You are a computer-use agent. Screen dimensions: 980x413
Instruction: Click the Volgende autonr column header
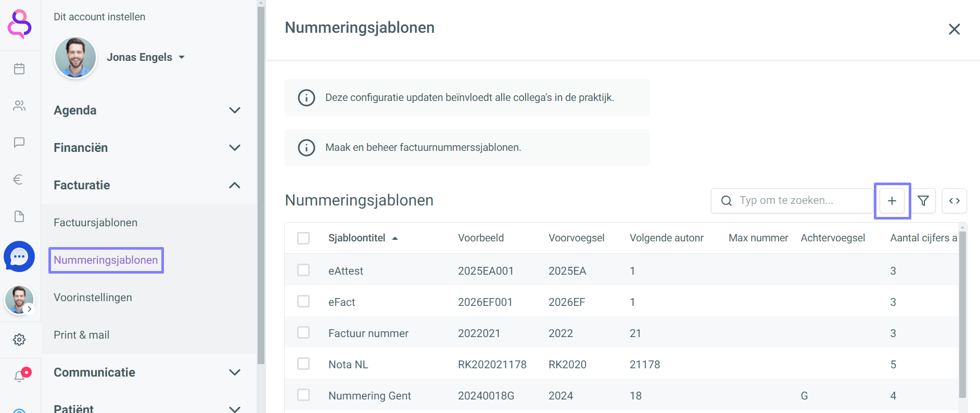coord(667,238)
